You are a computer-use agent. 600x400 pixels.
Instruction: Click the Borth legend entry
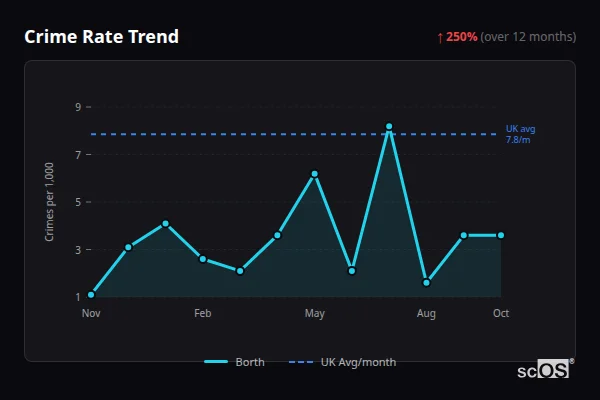234,362
